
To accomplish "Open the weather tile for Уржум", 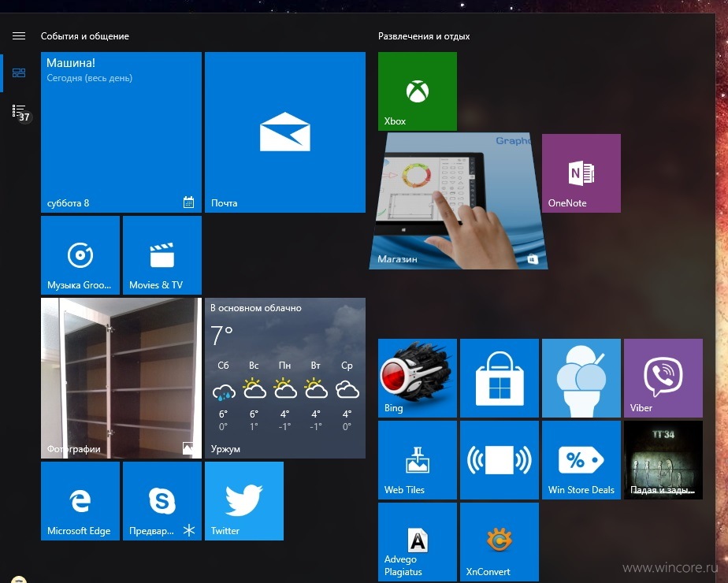I will [285, 378].
